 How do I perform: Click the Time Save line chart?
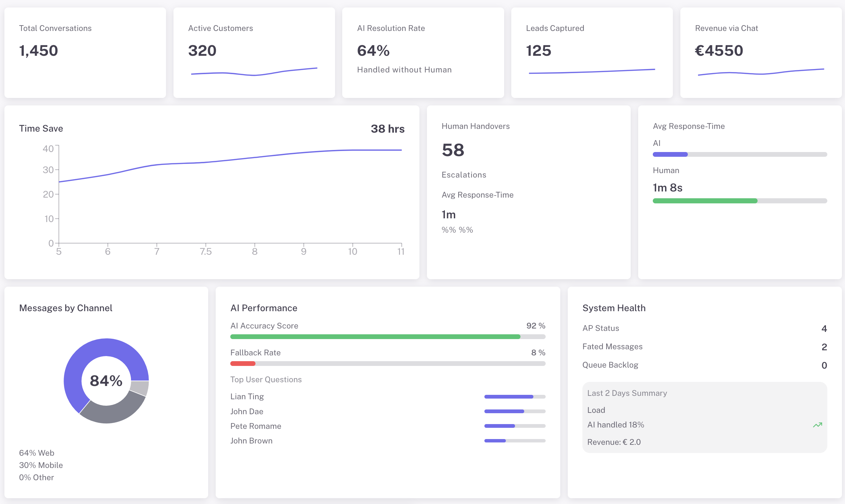(x=230, y=194)
